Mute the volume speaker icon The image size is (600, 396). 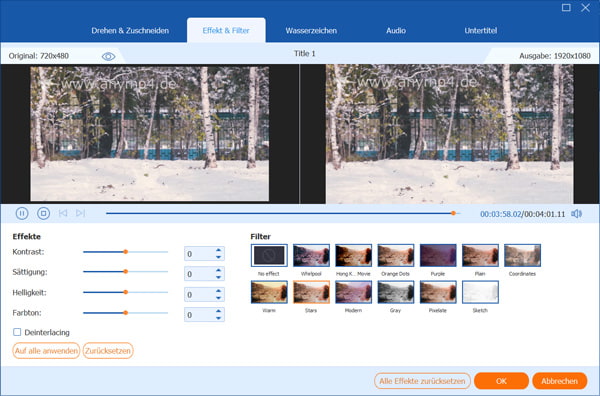(x=576, y=214)
